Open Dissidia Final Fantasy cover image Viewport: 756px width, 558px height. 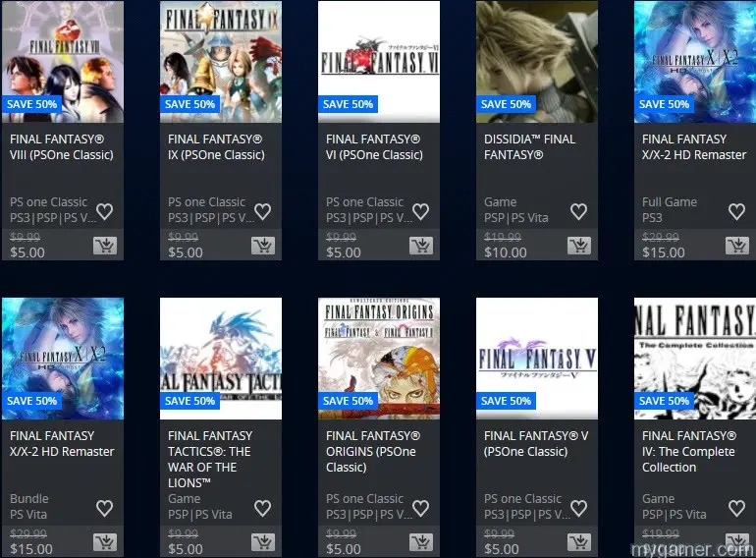pyautogui.click(x=537, y=62)
